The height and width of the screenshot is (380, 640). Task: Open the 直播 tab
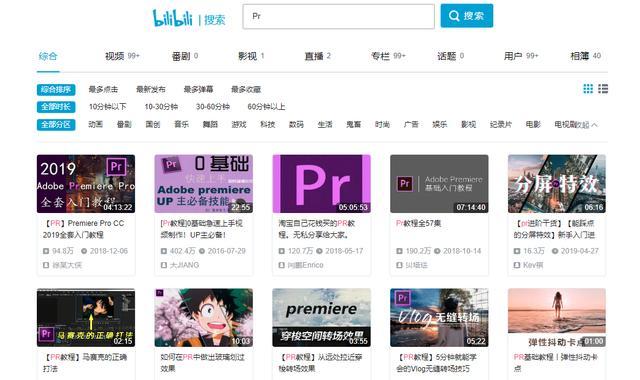[318, 56]
